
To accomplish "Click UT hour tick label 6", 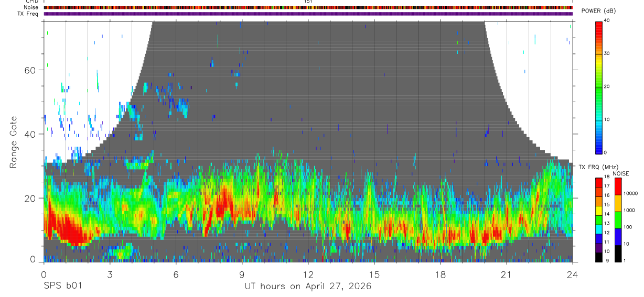I will click(x=176, y=274).
